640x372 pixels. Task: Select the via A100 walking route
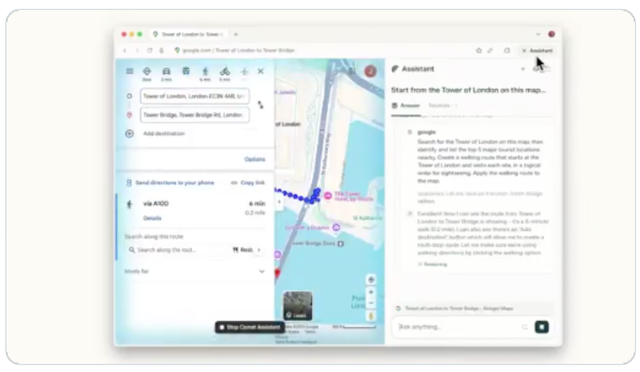[196, 210]
